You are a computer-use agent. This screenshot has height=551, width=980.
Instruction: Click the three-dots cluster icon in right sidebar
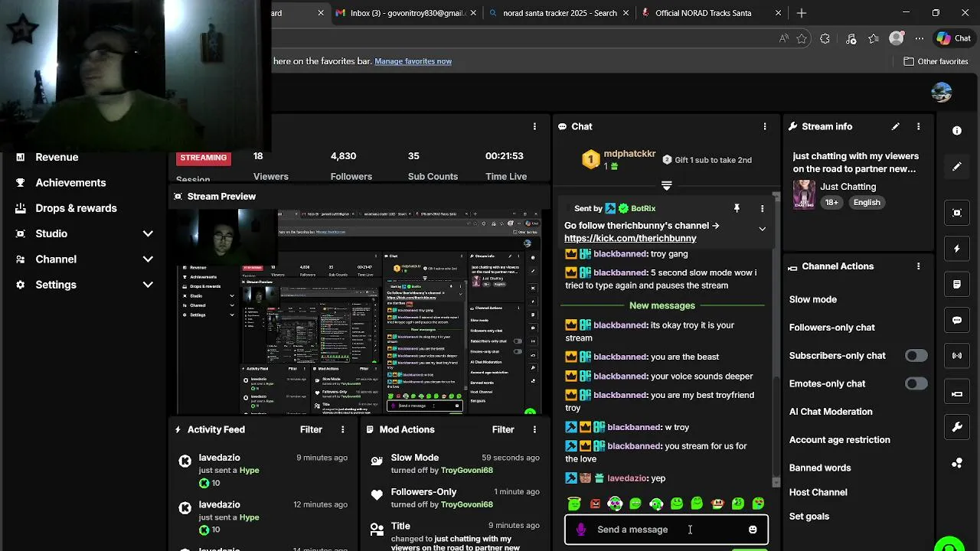click(x=957, y=463)
